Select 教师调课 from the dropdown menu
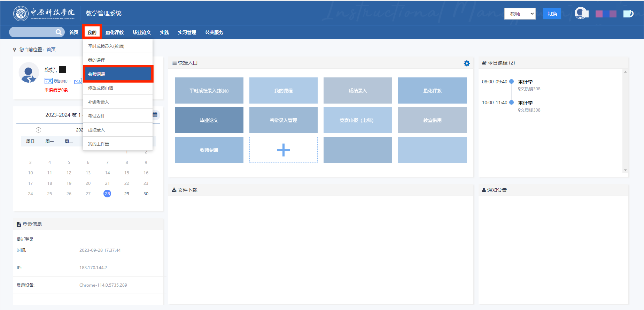 (118, 74)
